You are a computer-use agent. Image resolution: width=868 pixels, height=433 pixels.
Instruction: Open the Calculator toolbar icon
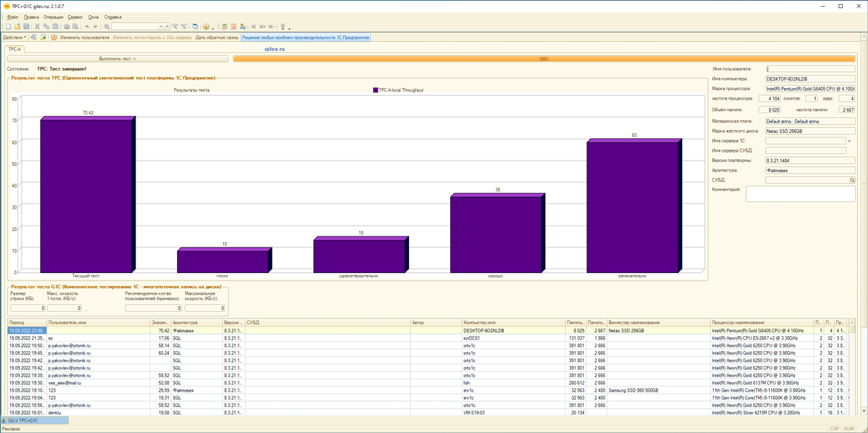224,27
